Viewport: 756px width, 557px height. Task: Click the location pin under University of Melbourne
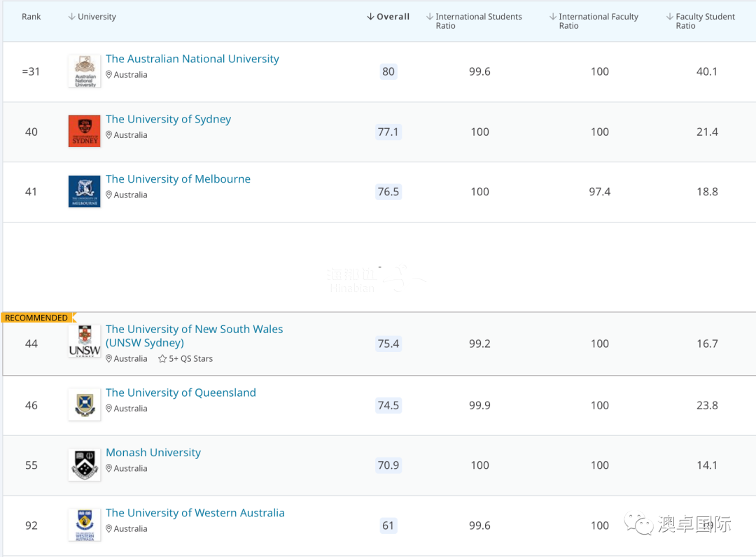(x=109, y=195)
